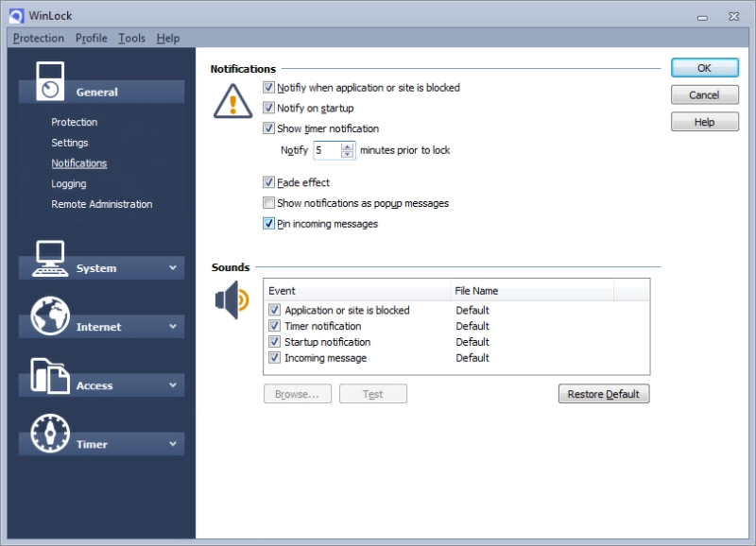Open Settings in the General sidebar
Image resolution: width=756 pixels, height=546 pixels.
[70, 143]
